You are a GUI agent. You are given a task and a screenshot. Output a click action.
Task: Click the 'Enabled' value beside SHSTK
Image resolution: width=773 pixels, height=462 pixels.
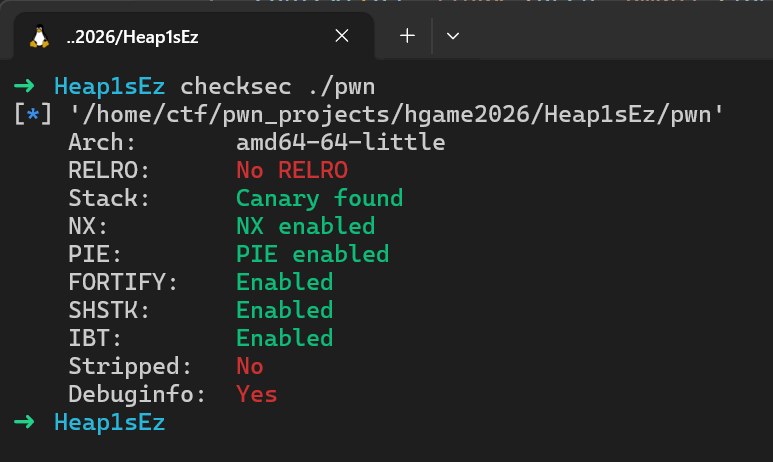click(x=284, y=309)
